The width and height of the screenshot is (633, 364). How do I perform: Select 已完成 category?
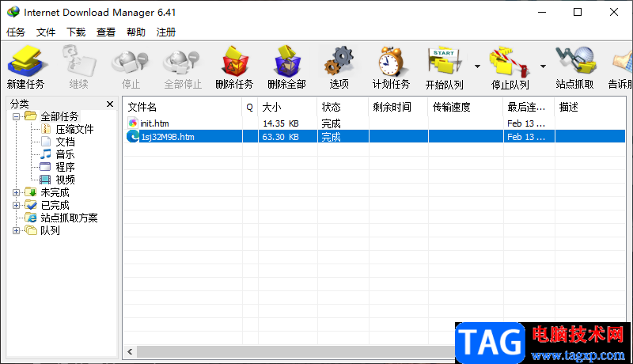point(55,205)
